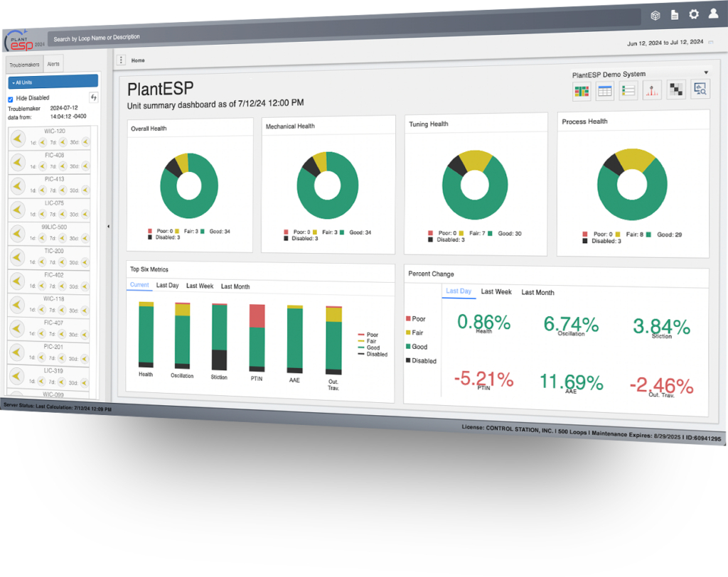Image resolution: width=728 pixels, height=577 pixels.
Task: Click the Health stacked bar
Action: (x=146, y=335)
